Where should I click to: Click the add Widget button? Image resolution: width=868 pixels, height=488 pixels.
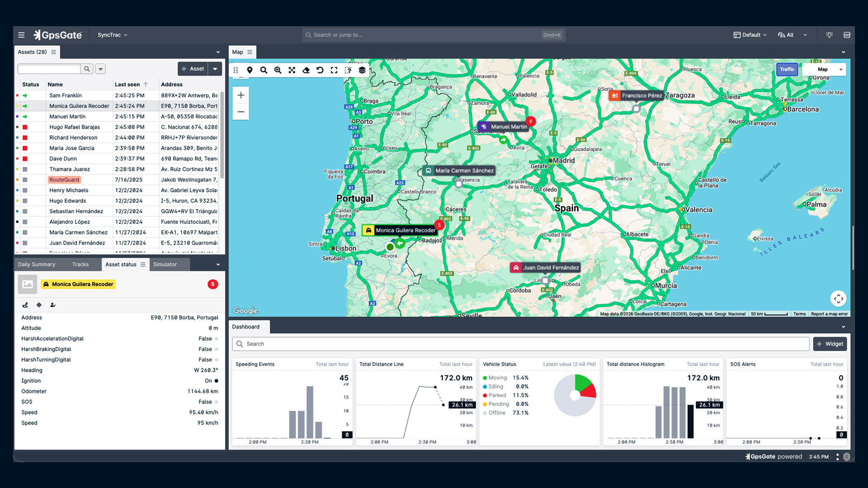pyautogui.click(x=830, y=344)
